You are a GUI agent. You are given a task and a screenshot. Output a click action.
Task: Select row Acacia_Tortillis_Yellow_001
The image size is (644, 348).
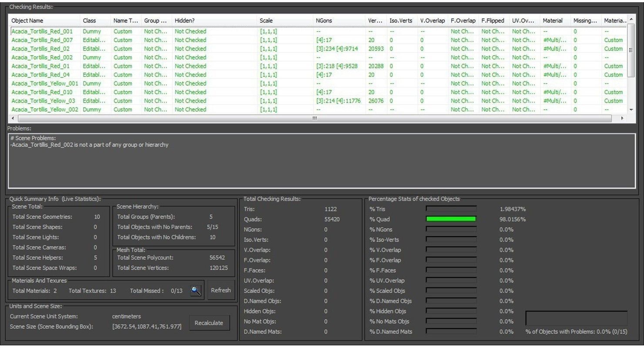(318, 84)
